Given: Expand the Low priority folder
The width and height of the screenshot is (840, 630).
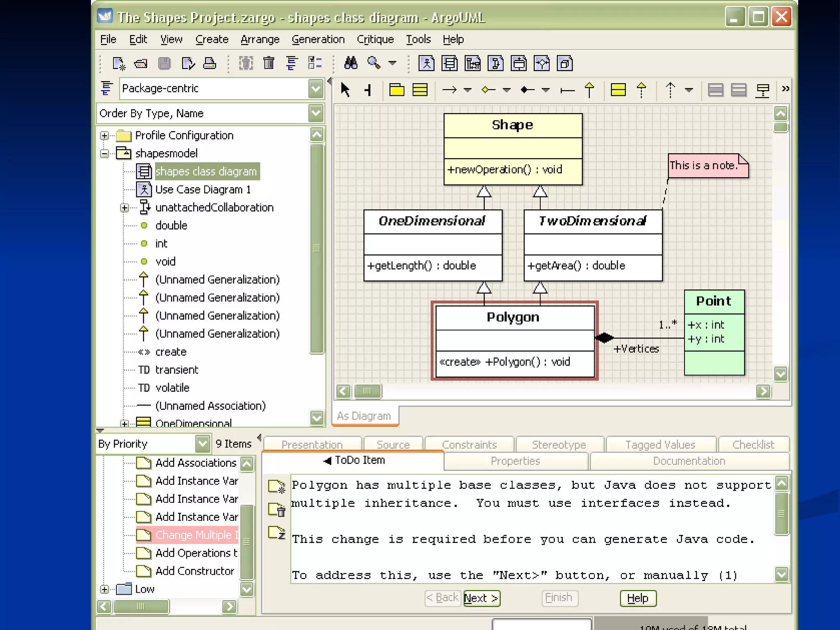Looking at the screenshot, I should click(x=105, y=589).
